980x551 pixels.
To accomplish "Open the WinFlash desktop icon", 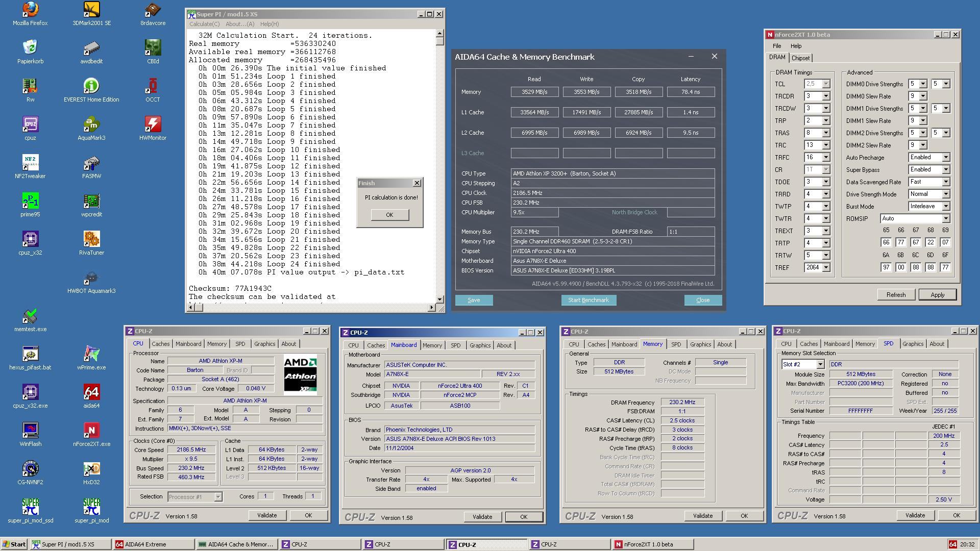I will coord(30,435).
